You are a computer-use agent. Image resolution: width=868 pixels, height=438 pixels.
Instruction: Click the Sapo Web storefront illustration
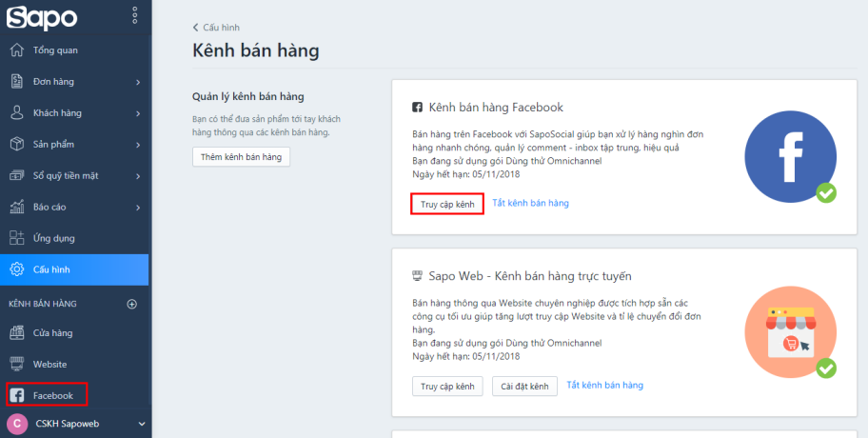click(791, 331)
